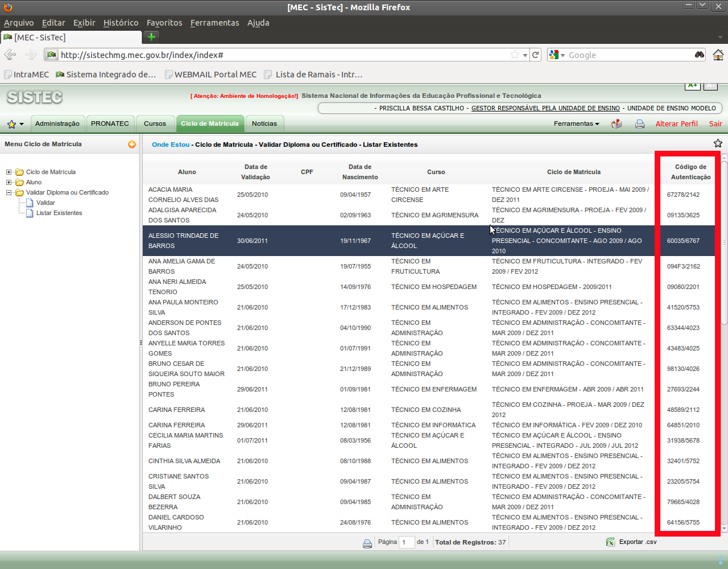Click the favorites star icon with dropdown arrow
Screen dimensions: 728x569
[x=15, y=124]
